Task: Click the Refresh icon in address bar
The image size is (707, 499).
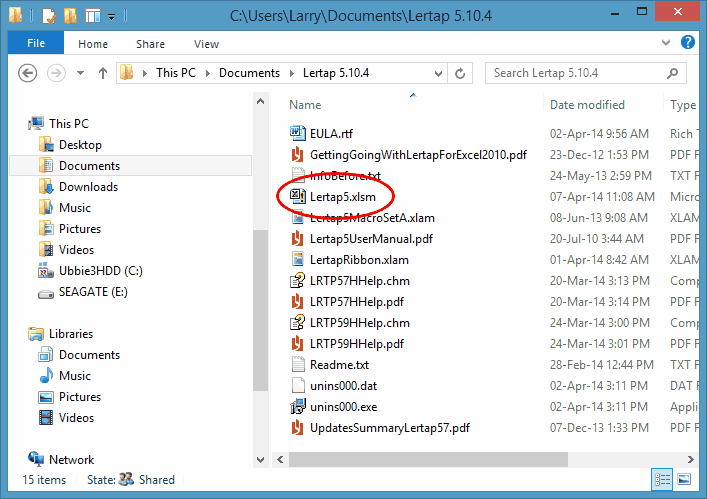Action: 460,73
